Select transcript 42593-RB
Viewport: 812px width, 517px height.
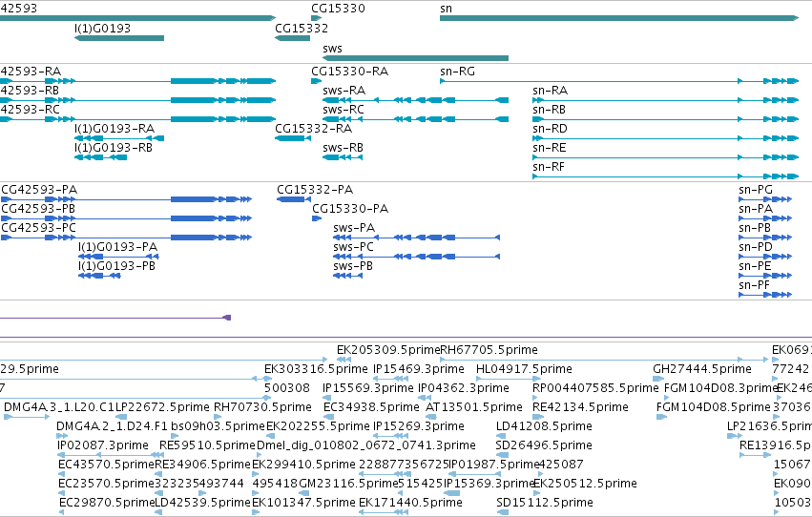[137, 100]
